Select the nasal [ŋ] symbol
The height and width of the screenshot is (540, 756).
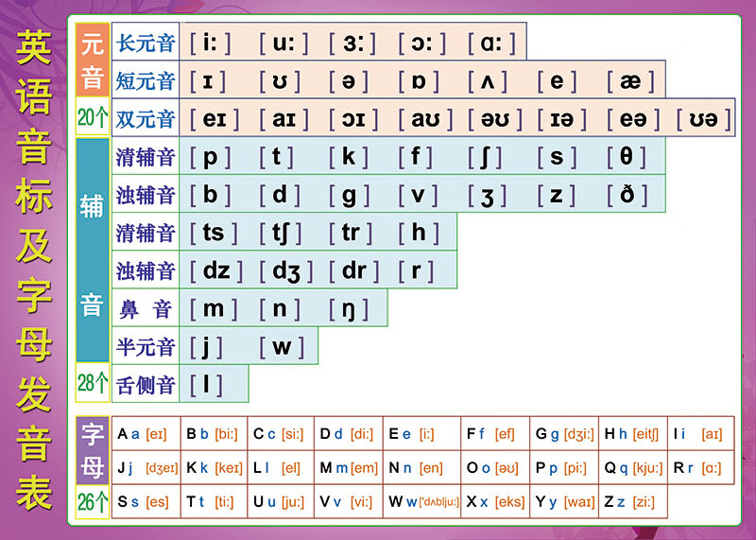(350, 308)
